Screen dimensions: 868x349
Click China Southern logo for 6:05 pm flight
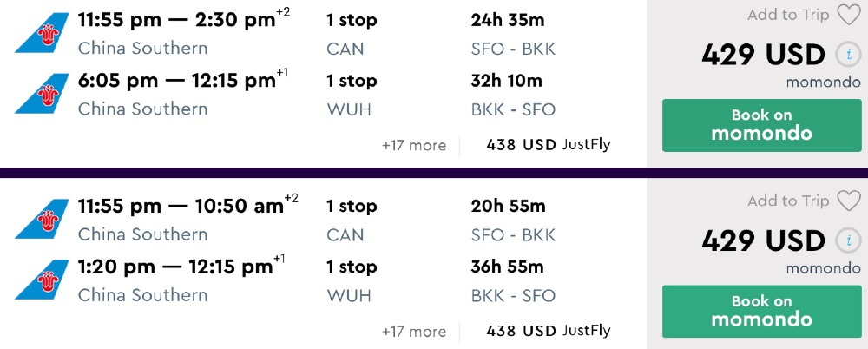tap(42, 95)
